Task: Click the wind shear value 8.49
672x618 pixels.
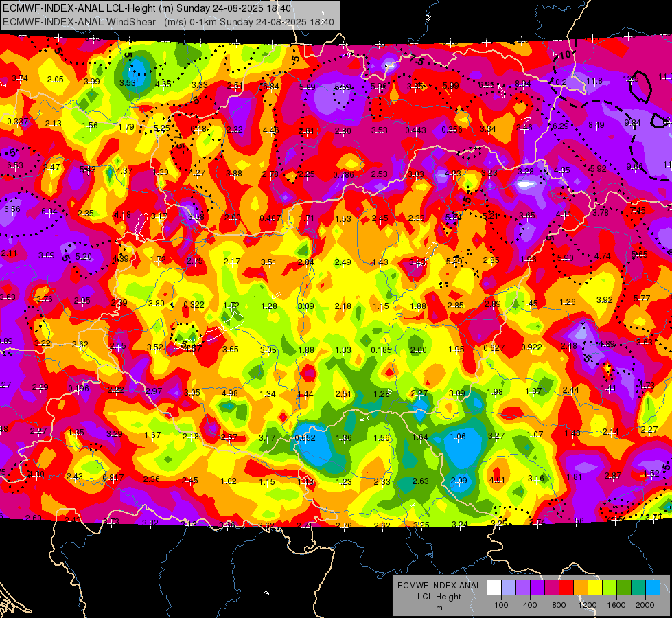Action: [596, 125]
